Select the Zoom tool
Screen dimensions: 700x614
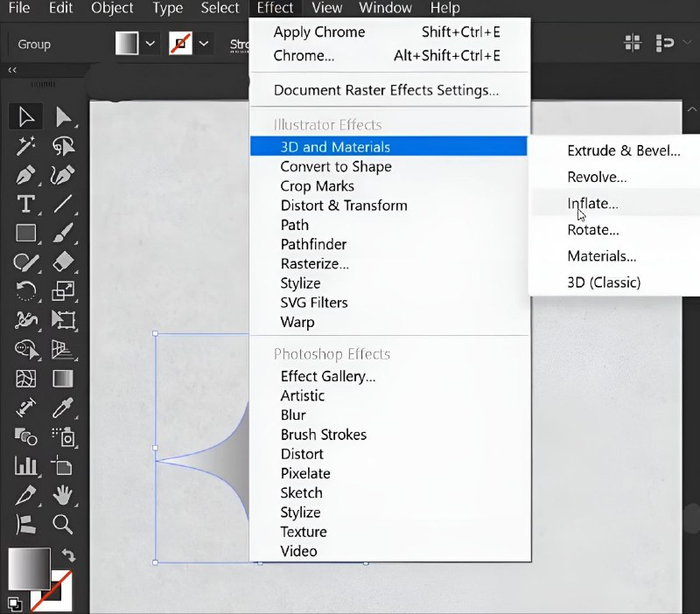pyautogui.click(x=63, y=524)
